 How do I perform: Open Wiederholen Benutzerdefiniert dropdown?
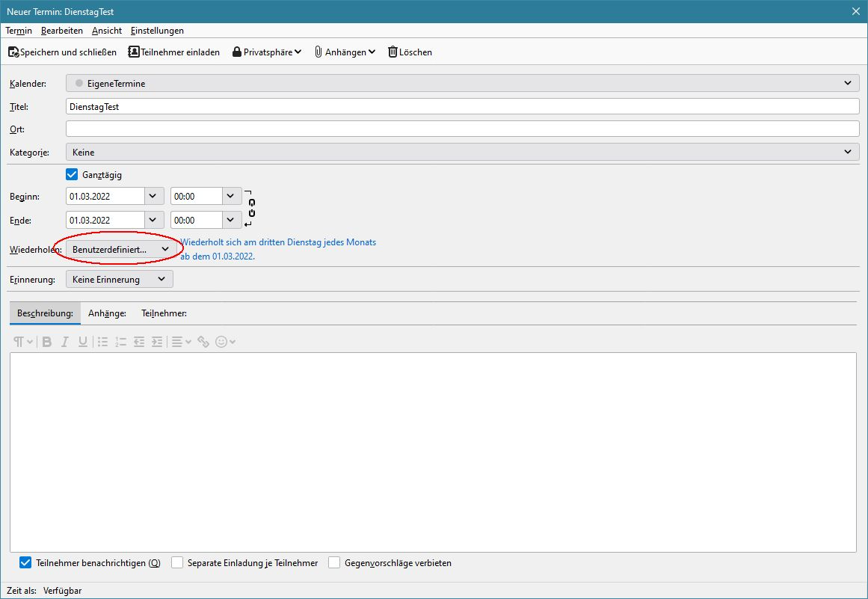(120, 250)
